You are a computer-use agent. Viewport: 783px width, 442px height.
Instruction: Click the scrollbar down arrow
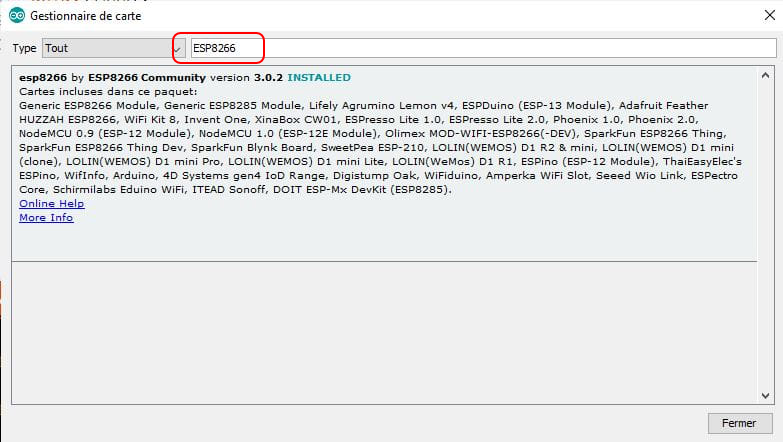[765, 396]
